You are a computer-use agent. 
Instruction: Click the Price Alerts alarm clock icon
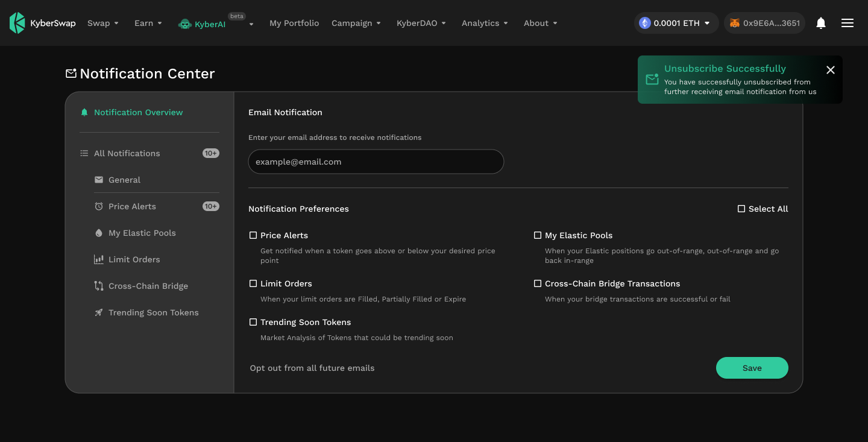point(99,206)
